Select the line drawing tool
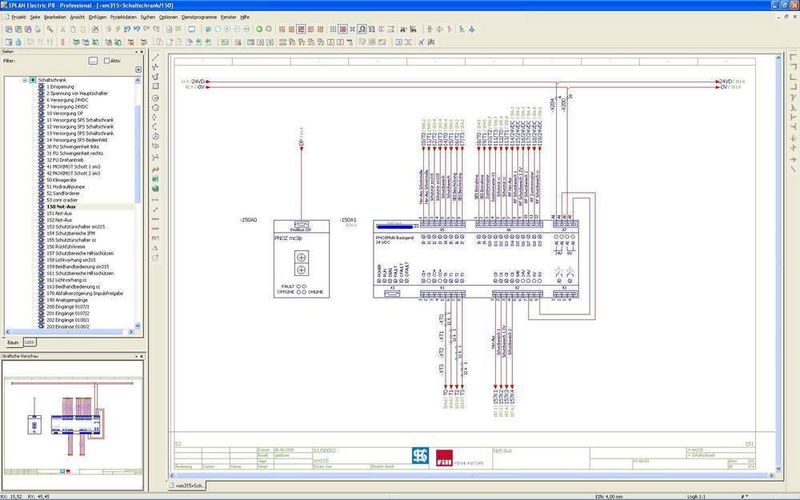800x500 pixels. tap(156, 57)
